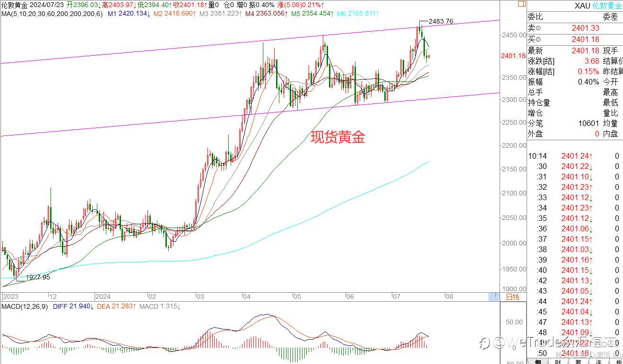Click the 03 month timeline label
This screenshot has width=623, height=364.
[200, 297]
